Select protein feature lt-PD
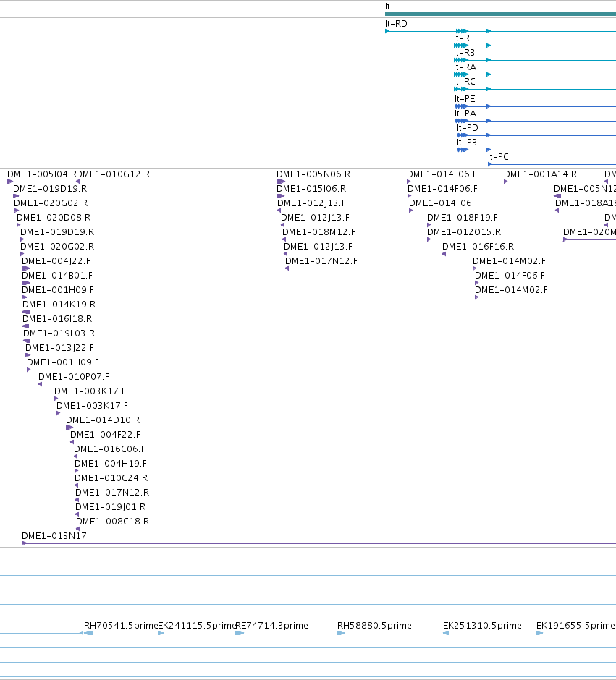The image size is (616, 680). click(x=467, y=128)
